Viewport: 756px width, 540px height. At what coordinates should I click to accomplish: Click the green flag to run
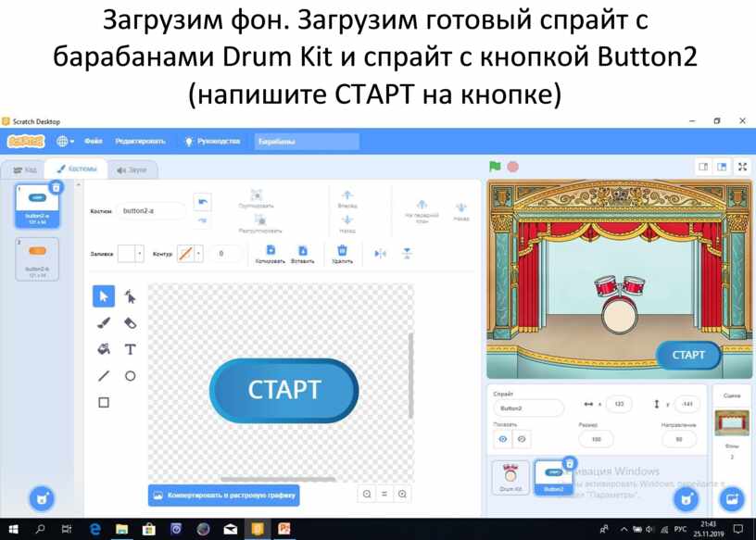495,167
